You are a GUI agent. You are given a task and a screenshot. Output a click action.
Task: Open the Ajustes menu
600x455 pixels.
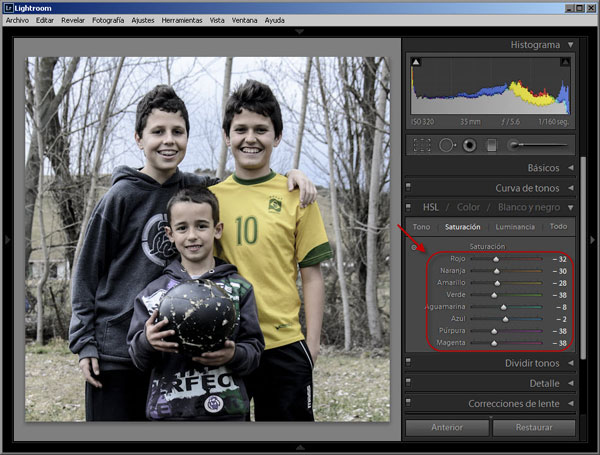pyautogui.click(x=143, y=20)
